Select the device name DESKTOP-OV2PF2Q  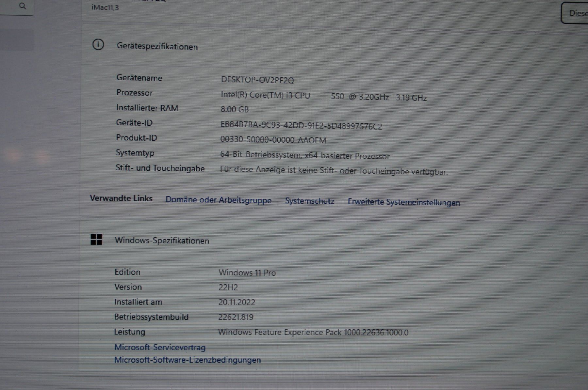click(257, 80)
